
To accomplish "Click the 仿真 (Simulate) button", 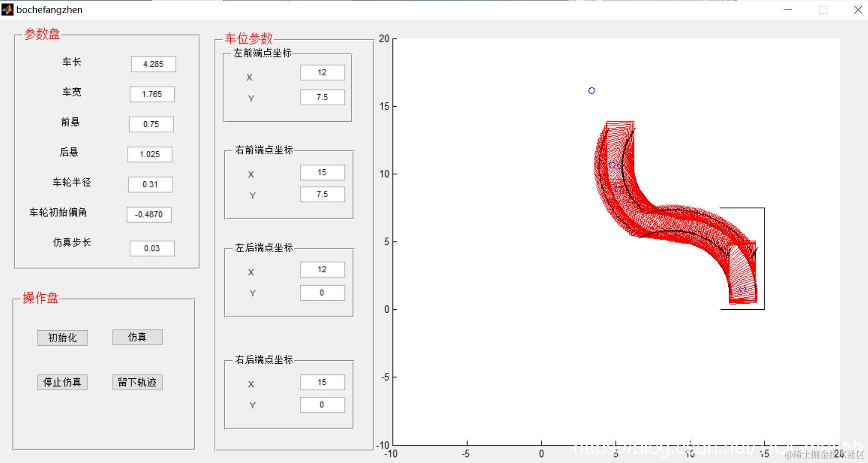I will [137, 337].
